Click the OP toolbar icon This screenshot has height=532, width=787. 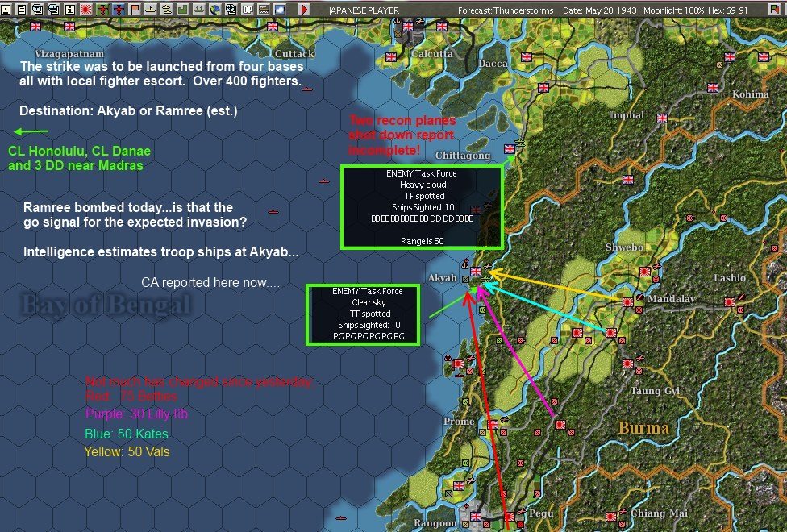pos(246,8)
